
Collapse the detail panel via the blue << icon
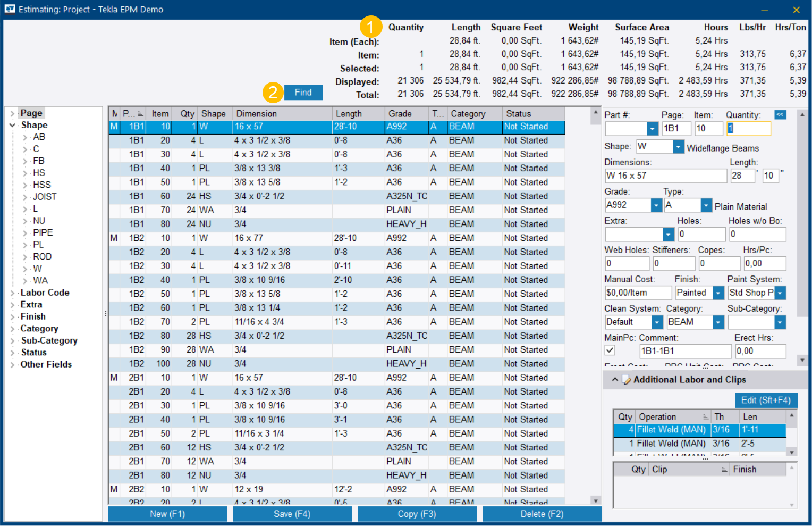[x=780, y=113]
